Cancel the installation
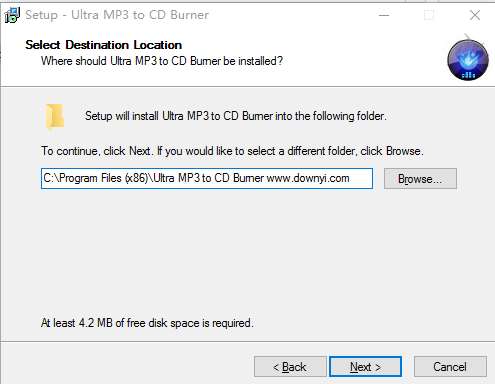The width and height of the screenshot is (495, 384). (x=450, y=367)
